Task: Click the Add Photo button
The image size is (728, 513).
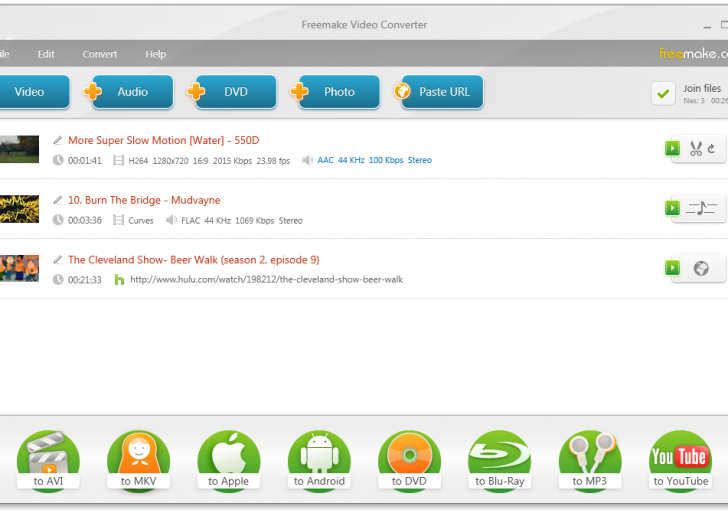Action: click(x=335, y=92)
